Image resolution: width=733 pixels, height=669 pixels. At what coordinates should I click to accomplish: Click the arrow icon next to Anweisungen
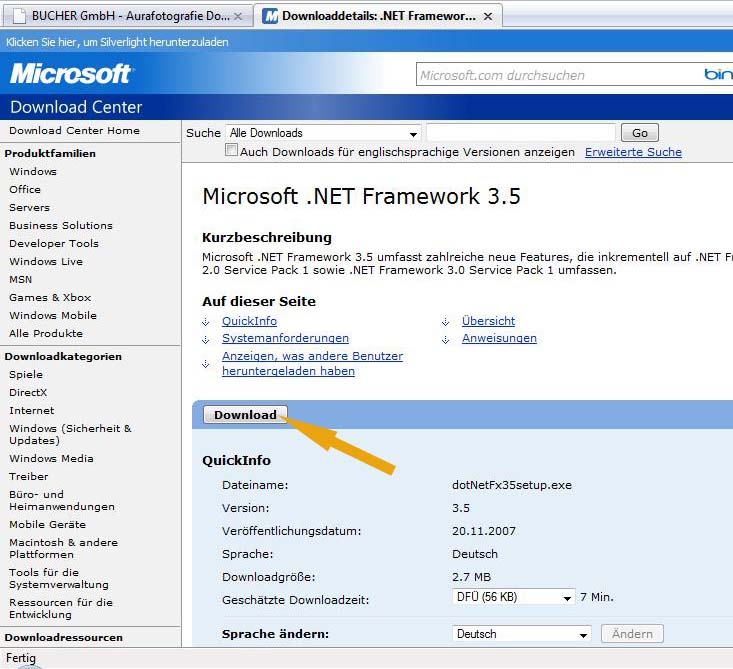pos(446,340)
